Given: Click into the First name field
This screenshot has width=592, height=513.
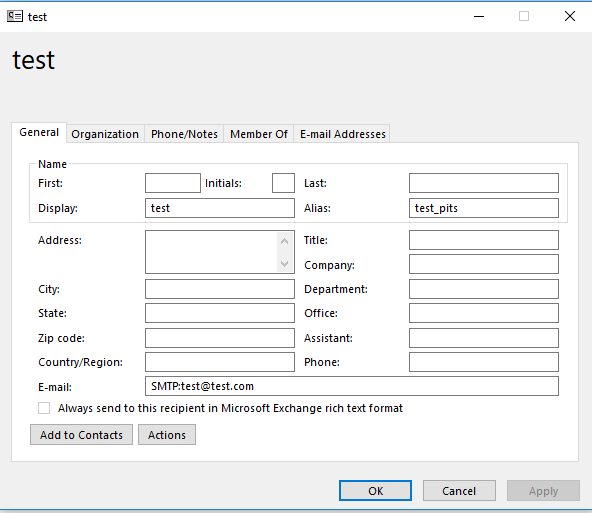Looking at the screenshot, I should (173, 183).
